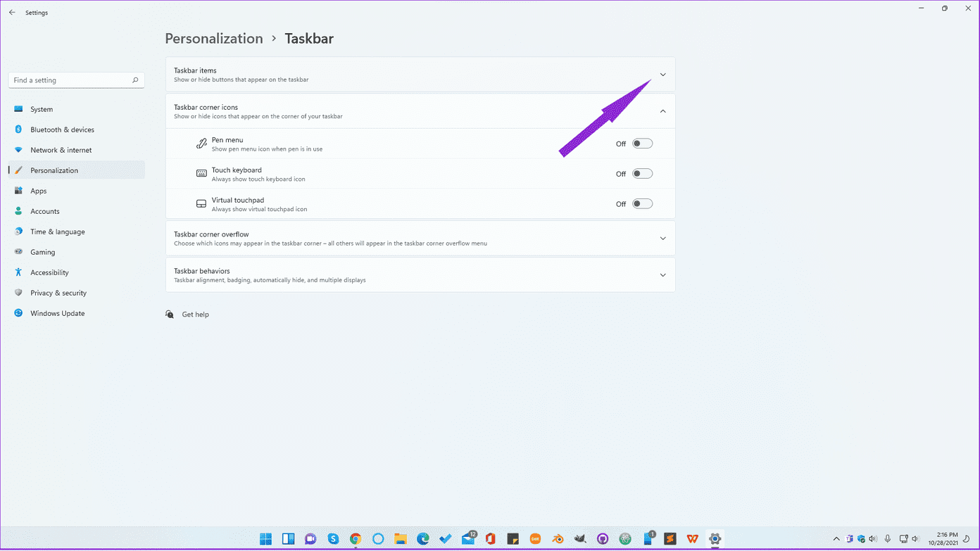
Task: Click the Settings gear on the taskbar
Action: (x=715, y=539)
